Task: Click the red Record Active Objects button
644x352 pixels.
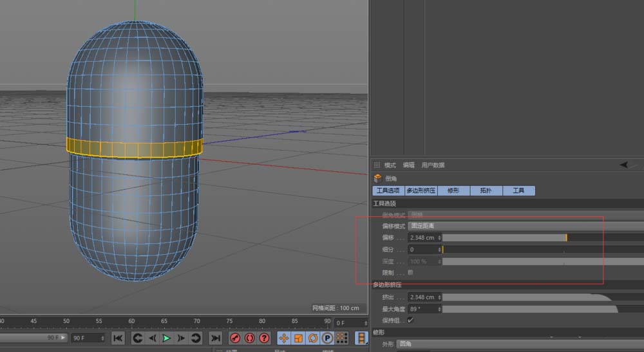Action: click(235, 338)
